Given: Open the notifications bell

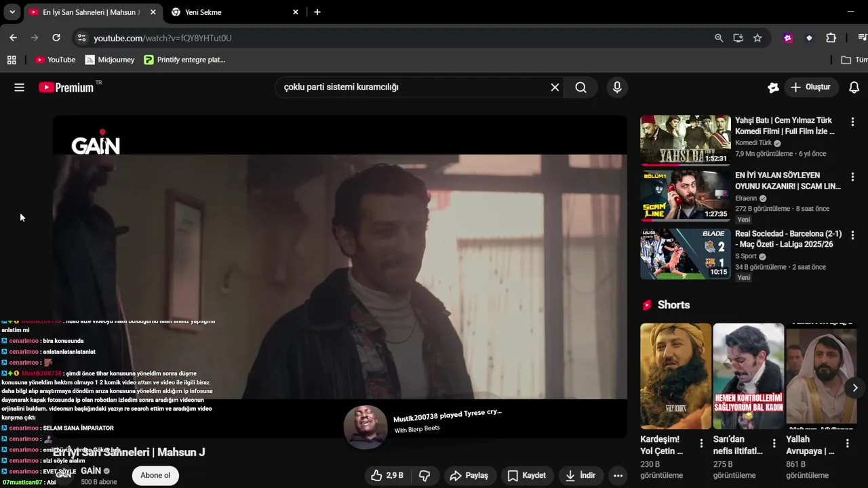Looking at the screenshot, I should point(854,87).
